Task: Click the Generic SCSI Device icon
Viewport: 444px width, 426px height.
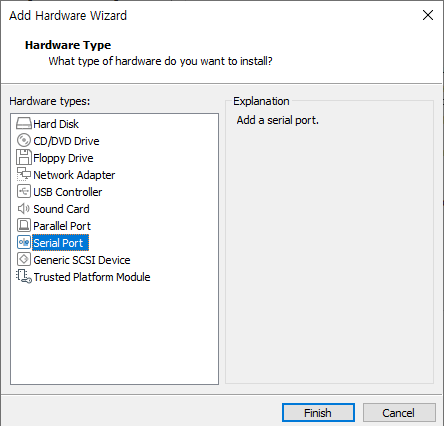Action: click(24, 259)
